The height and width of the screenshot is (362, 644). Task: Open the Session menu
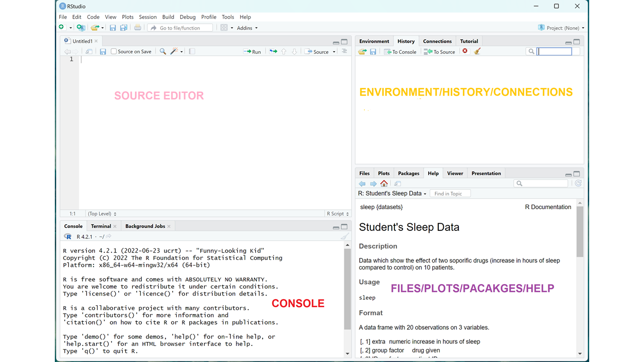148,17
